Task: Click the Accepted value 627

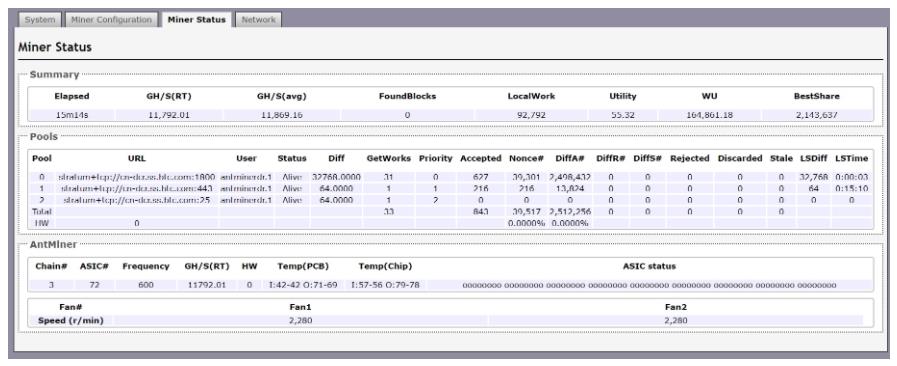Action: pyautogui.click(x=481, y=177)
